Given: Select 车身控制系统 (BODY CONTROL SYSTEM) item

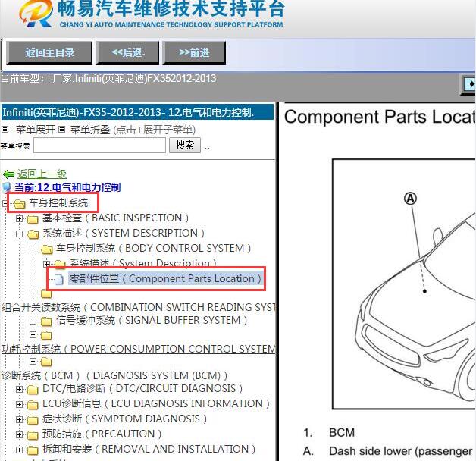Looking at the screenshot, I should click(x=153, y=248).
